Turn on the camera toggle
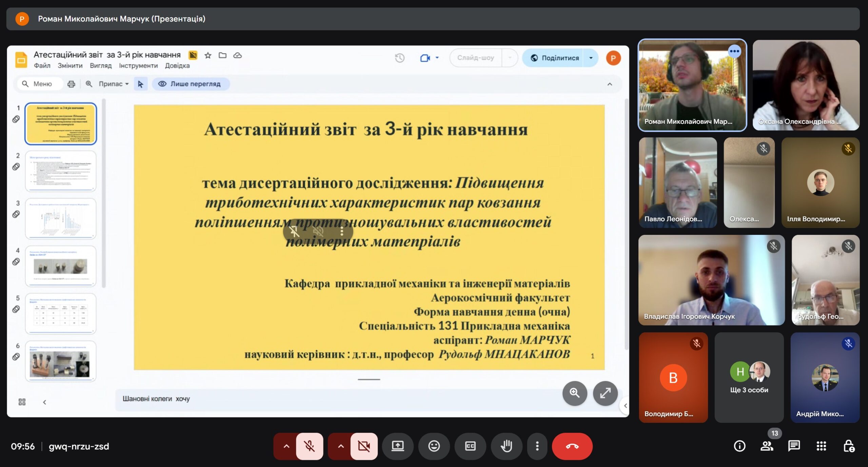The width and height of the screenshot is (868, 467). tap(364, 446)
